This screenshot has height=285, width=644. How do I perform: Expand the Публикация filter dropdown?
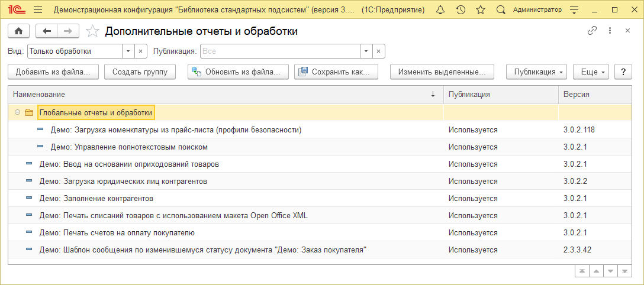pos(366,51)
